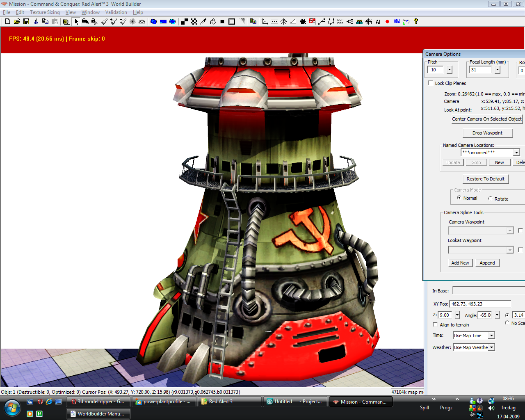Open the Lookat Waypoint dropdown
The width and height of the screenshot is (525, 420).
click(x=510, y=250)
